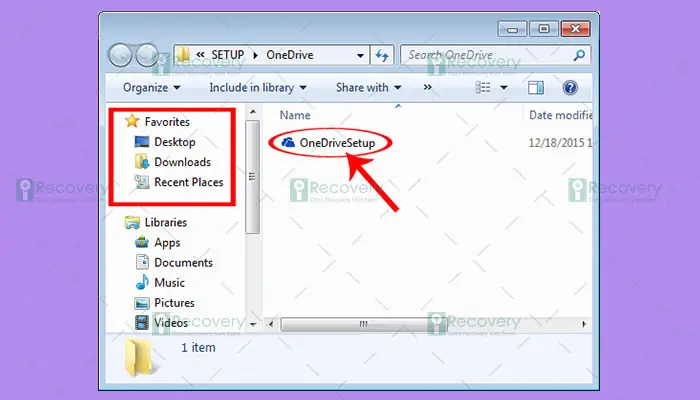
Task: Click the Downloads folder icon
Action: (142, 162)
